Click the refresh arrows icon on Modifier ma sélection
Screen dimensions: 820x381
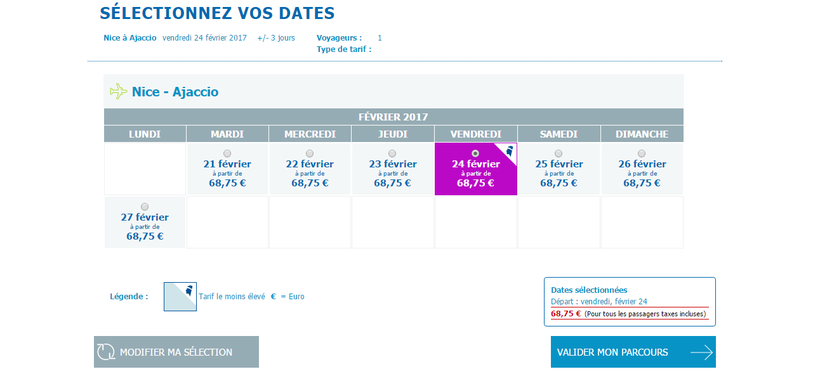(x=106, y=352)
